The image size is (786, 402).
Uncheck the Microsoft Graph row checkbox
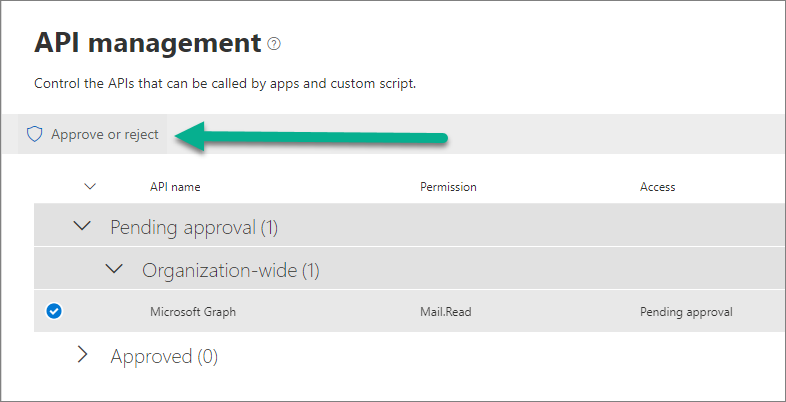54,312
